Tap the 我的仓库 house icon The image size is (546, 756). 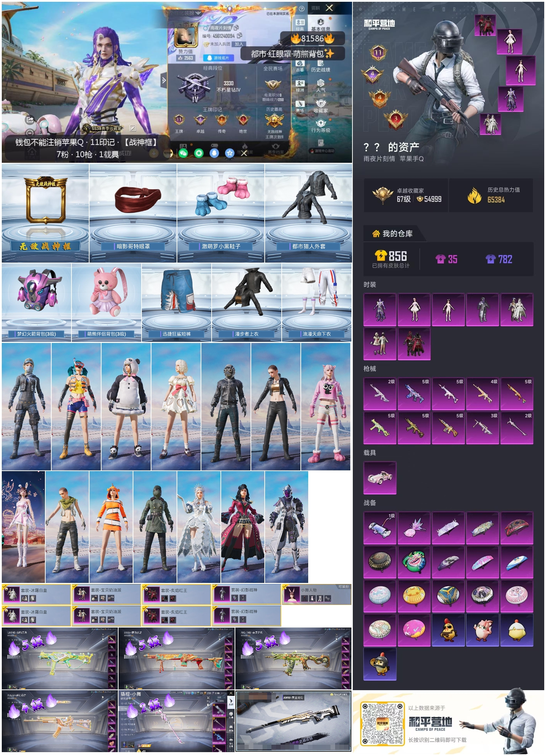[376, 234]
